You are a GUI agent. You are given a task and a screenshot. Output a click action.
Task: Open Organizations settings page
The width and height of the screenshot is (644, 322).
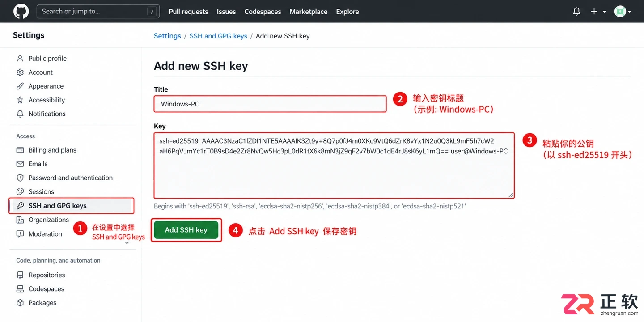49,220
